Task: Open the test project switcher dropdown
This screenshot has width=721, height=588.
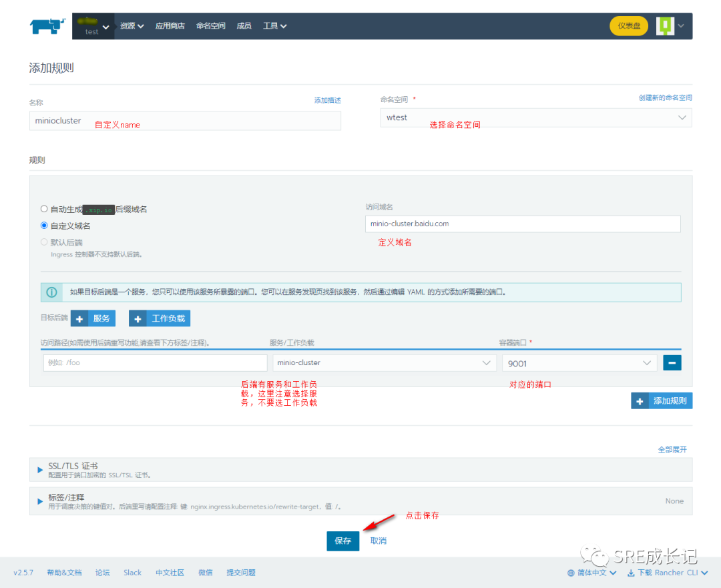Action: 93,26
